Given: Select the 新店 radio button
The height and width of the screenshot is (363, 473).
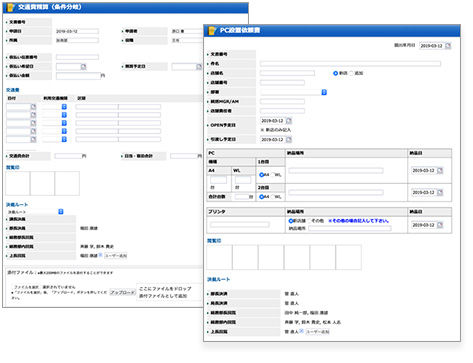Looking at the screenshot, I should click(x=335, y=73).
